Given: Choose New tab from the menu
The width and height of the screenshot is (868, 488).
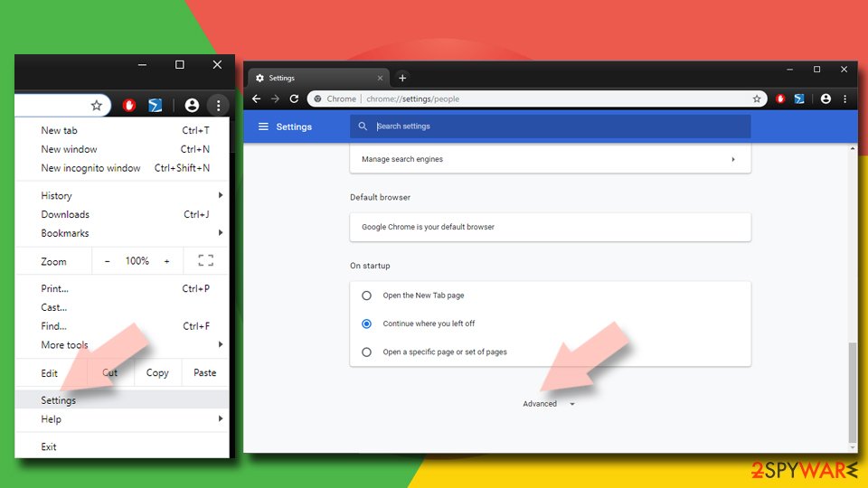Looking at the screenshot, I should click(122, 130).
